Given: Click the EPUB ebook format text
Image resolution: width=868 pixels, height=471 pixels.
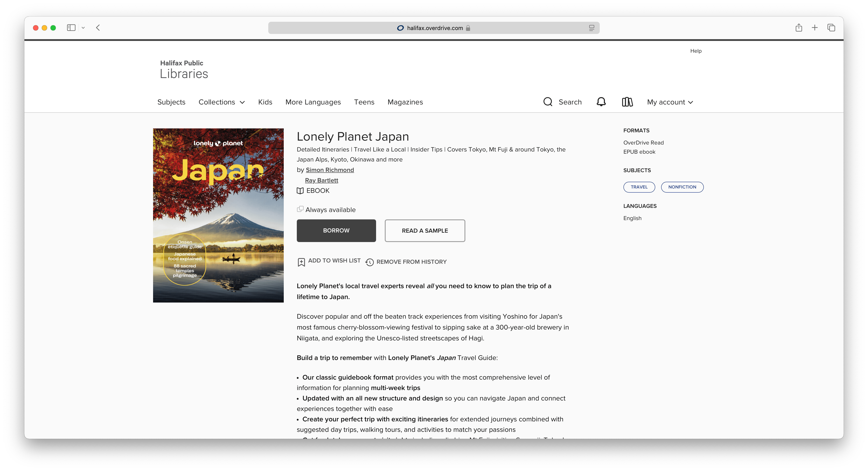Looking at the screenshot, I should (x=639, y=152).
